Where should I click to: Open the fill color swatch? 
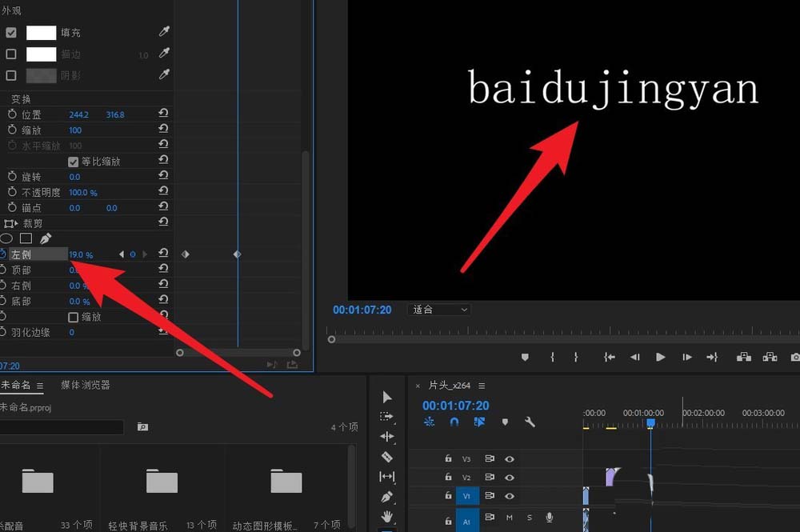pyautogui.click(x=41, y=33)
